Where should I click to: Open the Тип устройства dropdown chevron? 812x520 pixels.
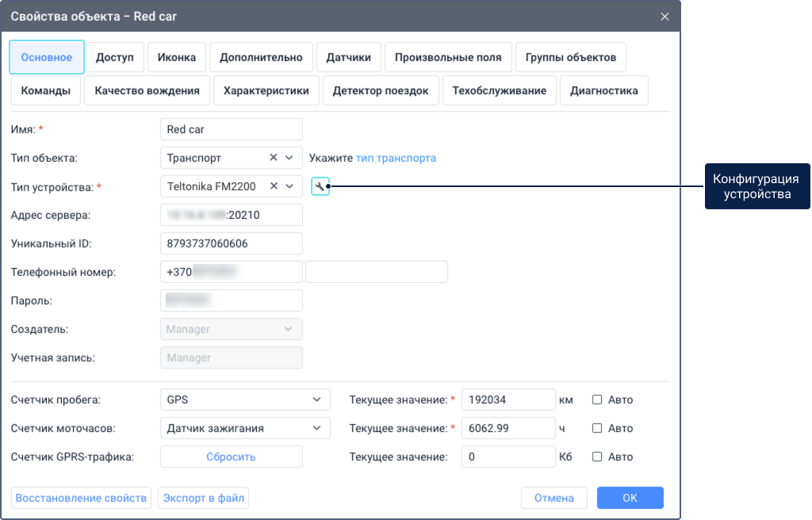click(289, 186)
